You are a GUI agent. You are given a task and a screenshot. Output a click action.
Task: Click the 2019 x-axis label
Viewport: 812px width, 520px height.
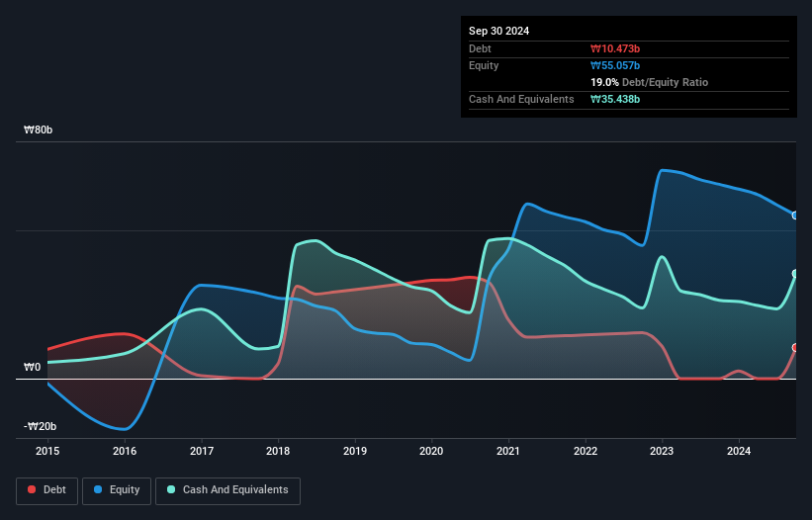pyautogui.click(x=355, y=451)
